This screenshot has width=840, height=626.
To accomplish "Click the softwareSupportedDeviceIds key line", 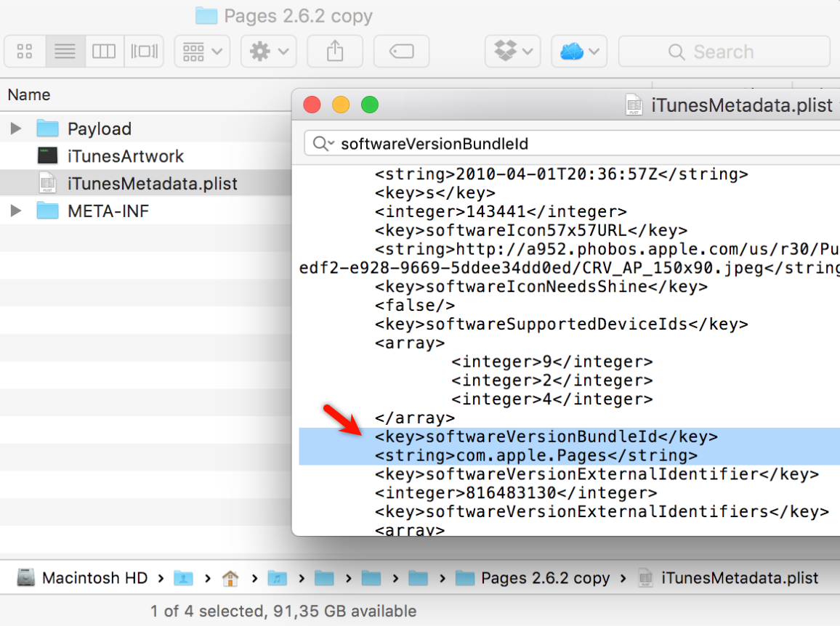I will [562, 325].
